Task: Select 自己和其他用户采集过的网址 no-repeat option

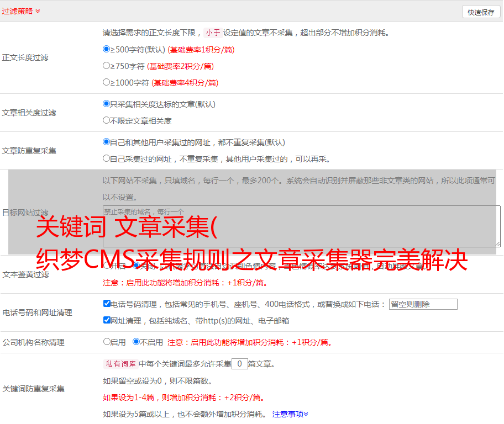Action: click(x=107, y=142)
